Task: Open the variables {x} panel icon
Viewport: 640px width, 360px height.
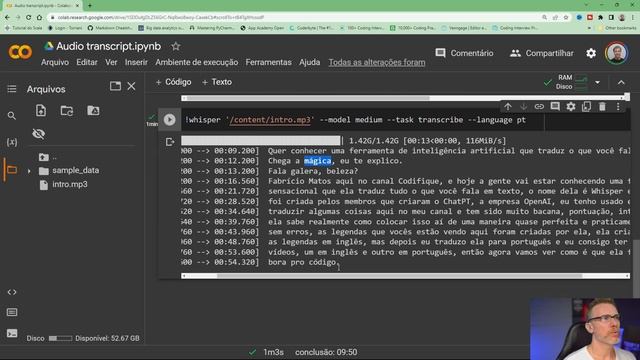Action: click(x=12, y=142)
